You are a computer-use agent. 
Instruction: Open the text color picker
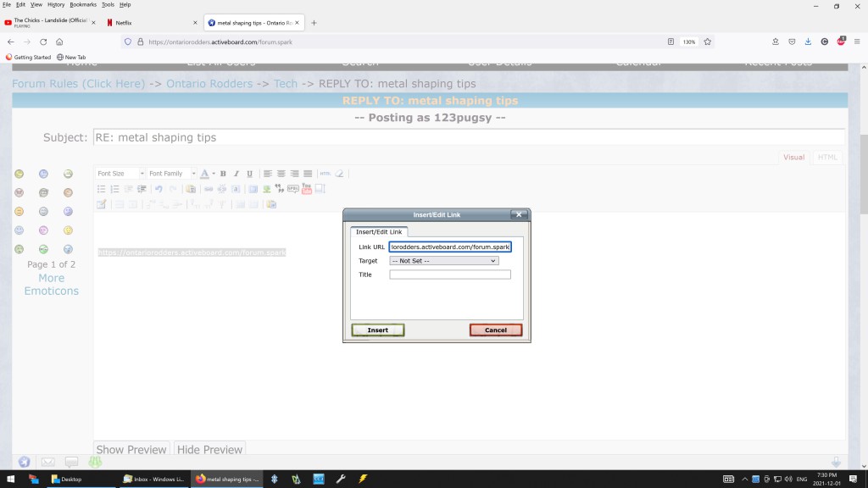click(x=204, y=174)
